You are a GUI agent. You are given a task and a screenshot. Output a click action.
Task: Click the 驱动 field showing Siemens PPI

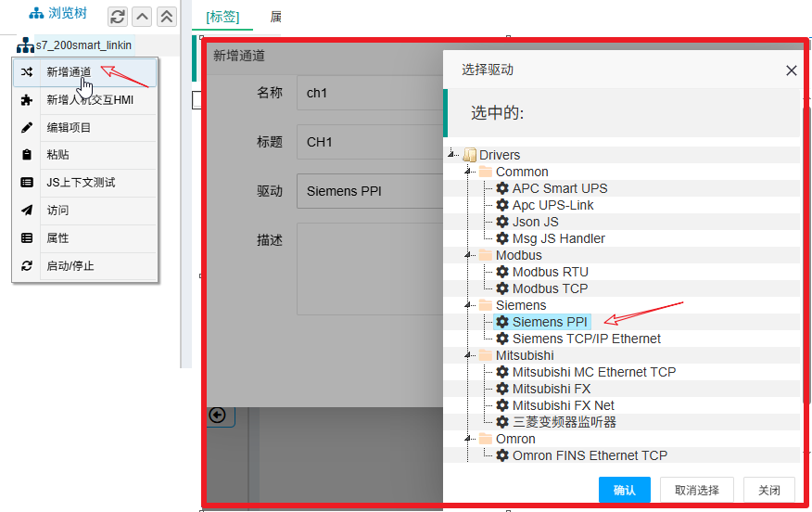coord(370,191)
